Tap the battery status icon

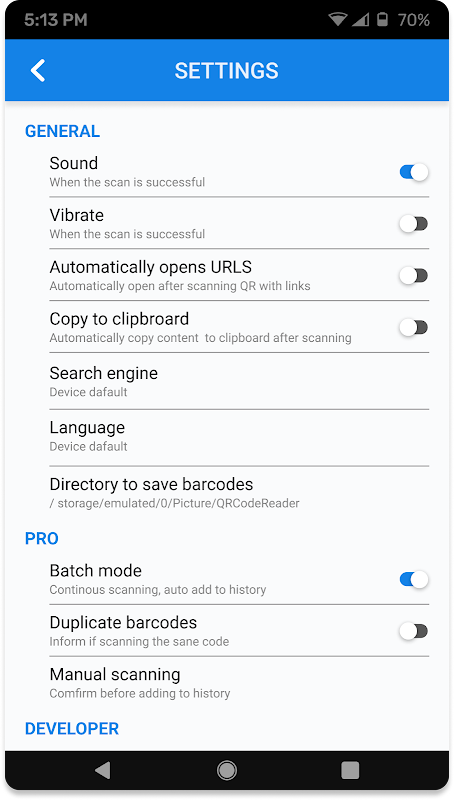(382, 19)
